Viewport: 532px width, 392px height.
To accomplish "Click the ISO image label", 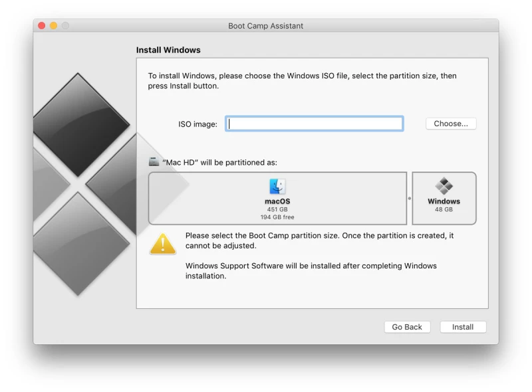I will tap(198, 124).
